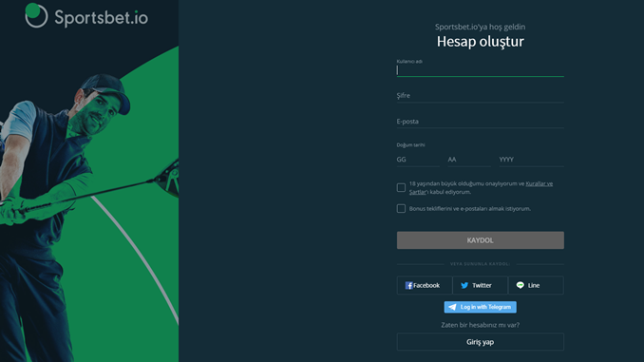Image resolution: width=644 pixels, height=362 pixels.
Task: Tick the 18 yaşından büyük confirmation checkbox
Action: pos(401,187)
